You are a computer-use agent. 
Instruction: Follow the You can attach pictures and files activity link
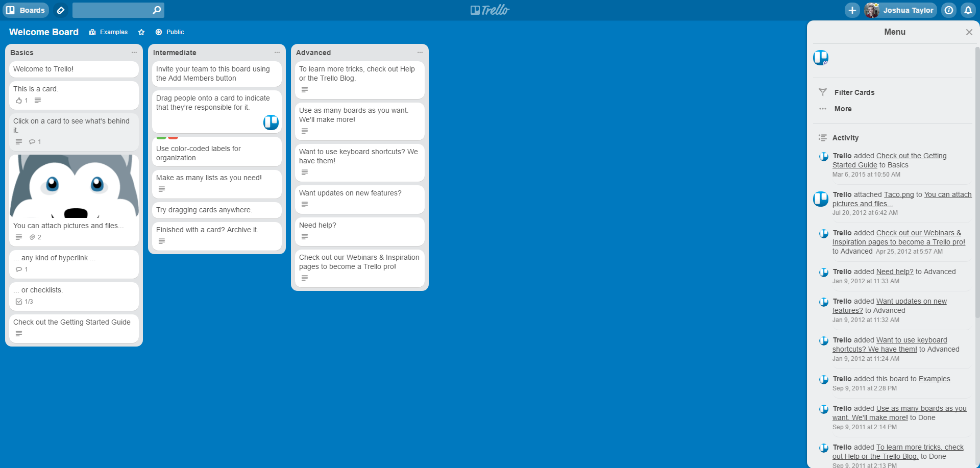(902, 199)
